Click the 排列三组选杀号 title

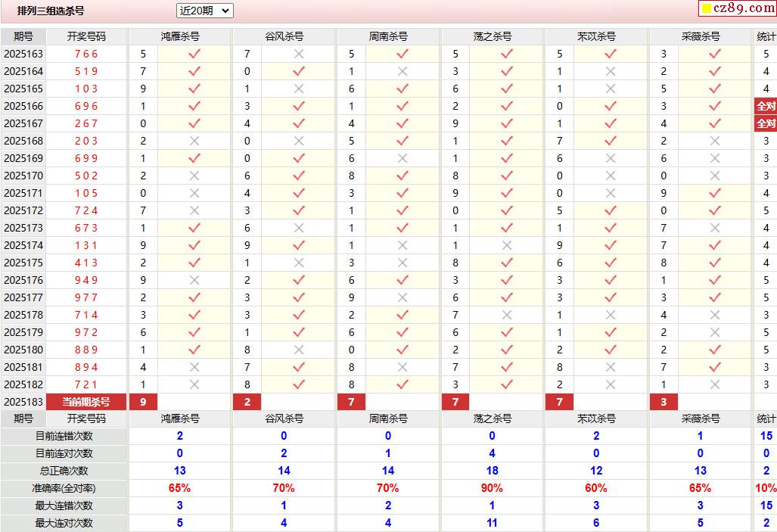point(51,11)
